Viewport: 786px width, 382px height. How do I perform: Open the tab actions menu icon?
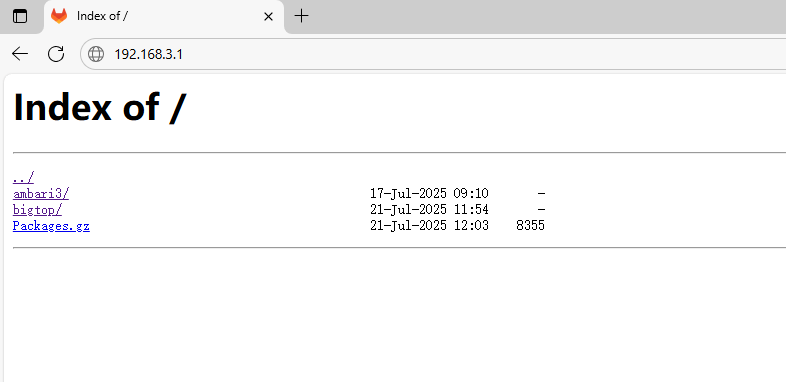20,17
